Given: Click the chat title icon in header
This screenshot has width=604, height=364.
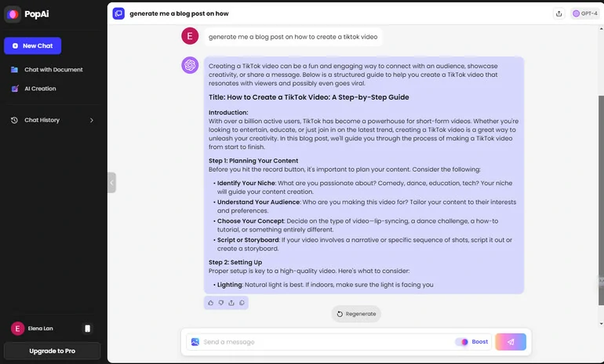Looking at the screenshot, I should pyautogui.click(x=118, y=13).
